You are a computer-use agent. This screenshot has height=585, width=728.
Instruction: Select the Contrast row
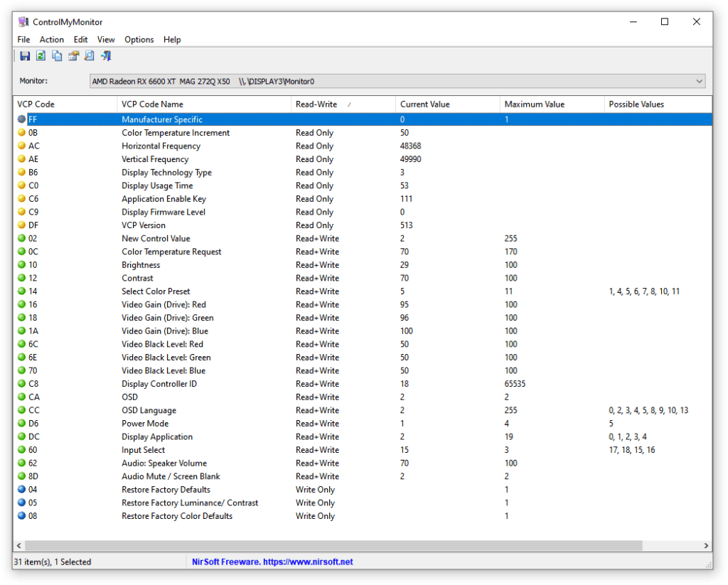pyautogui.click(x=363, y=278)
